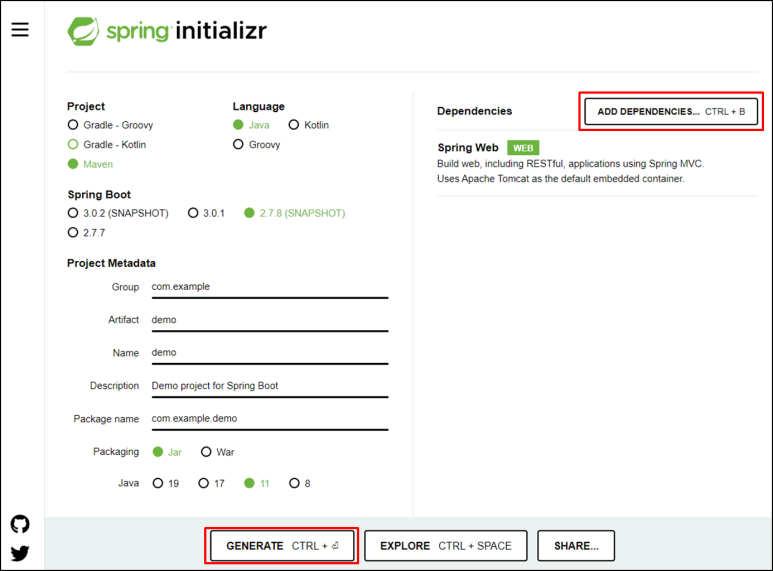Focus the Name input field
773x571 pixels.
pos(270,353)
